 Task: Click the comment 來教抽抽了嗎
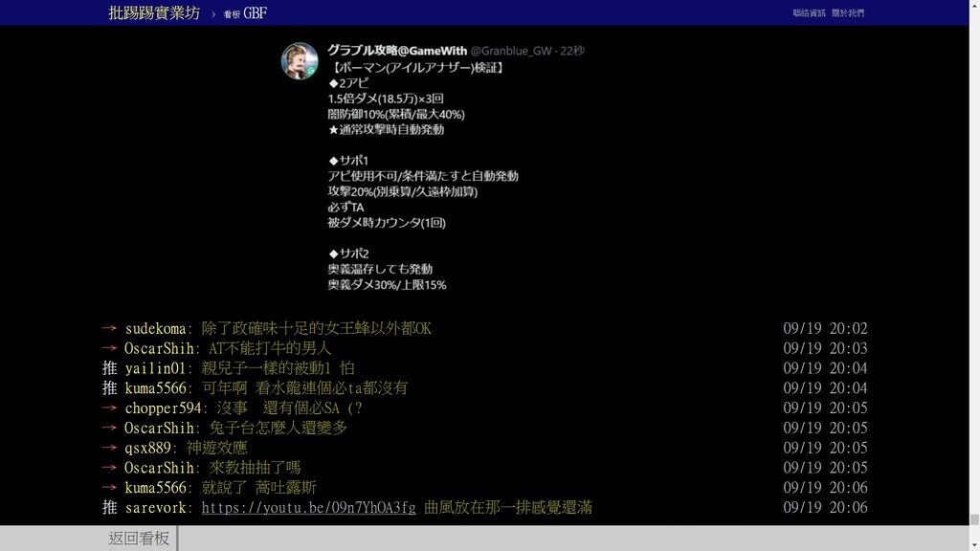point(255,468)
